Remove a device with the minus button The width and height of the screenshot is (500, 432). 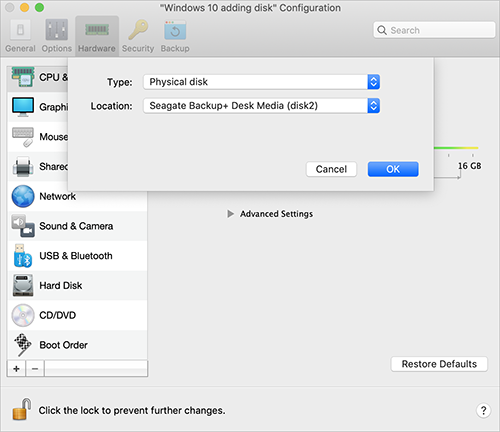[x=35, y=369]
